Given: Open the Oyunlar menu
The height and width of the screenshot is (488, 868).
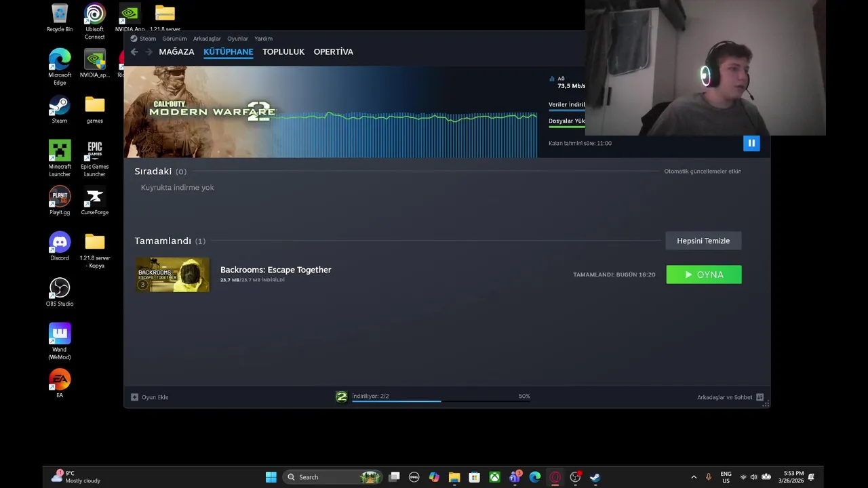Looking at the screenshot, I should pyautogui.click(x=237, y=39).
